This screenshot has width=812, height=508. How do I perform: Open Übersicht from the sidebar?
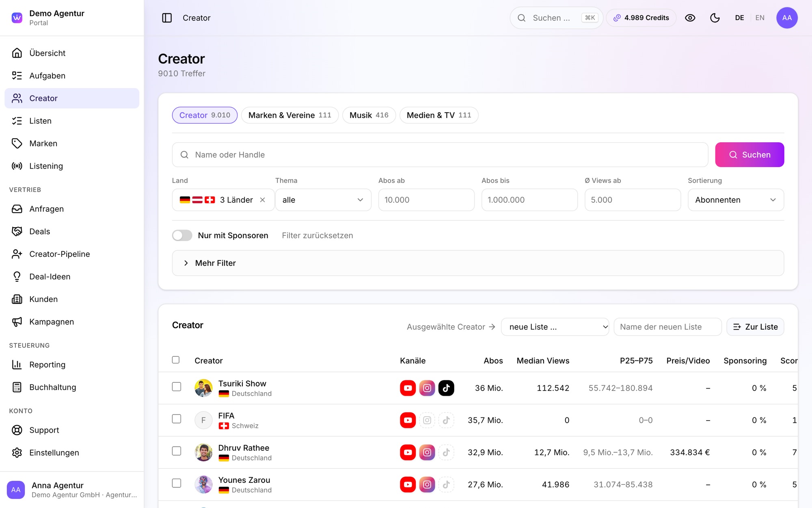pyautogui.click(x=72, y=53)
